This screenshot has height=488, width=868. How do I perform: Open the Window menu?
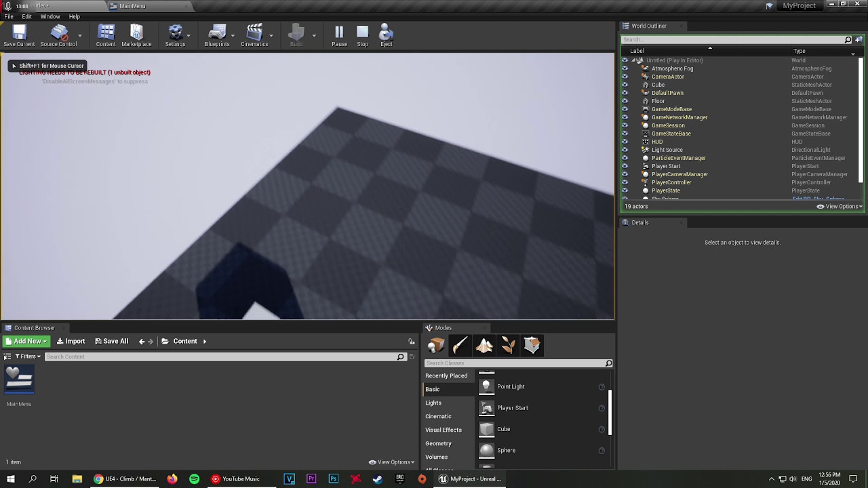[x=50, y=16]
